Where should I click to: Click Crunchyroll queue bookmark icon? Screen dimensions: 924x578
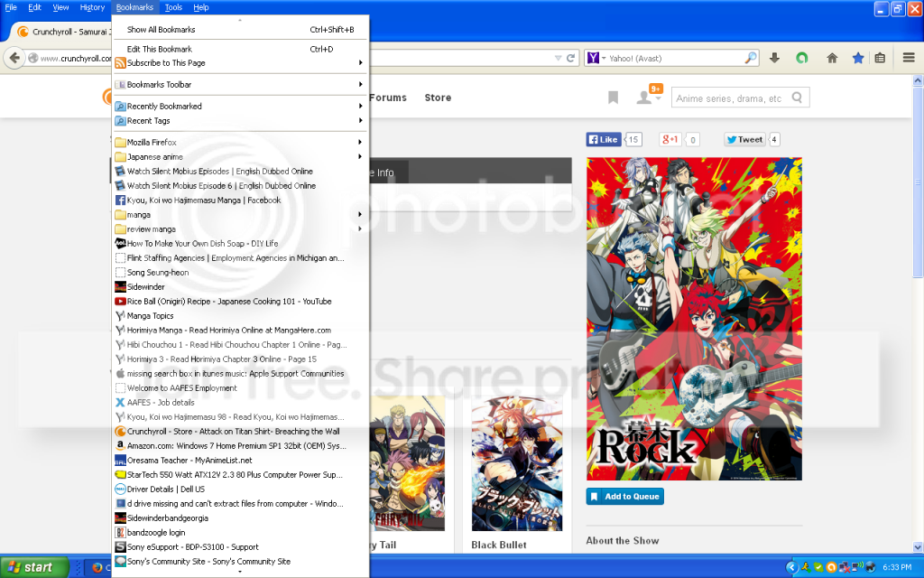tap(613, 98)
